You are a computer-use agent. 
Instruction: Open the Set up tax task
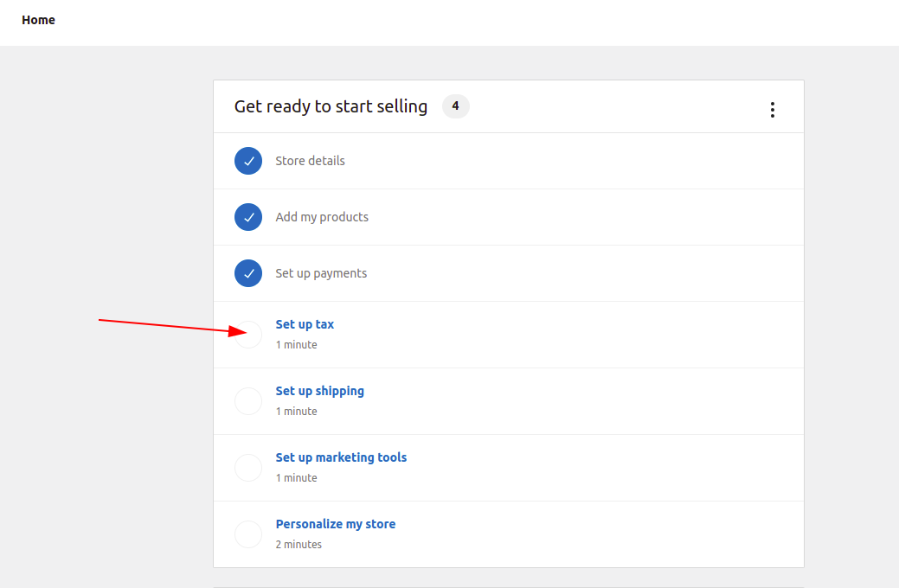tap(305, 324)
